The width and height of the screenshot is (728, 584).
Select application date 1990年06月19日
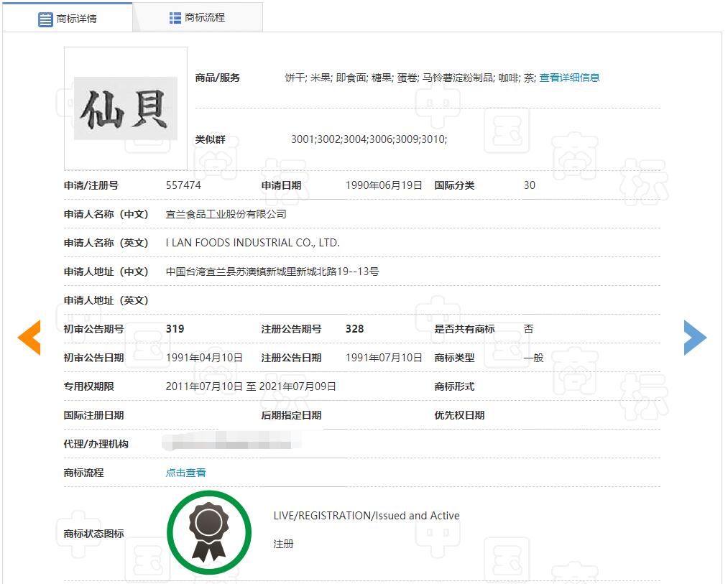(384, 185)
